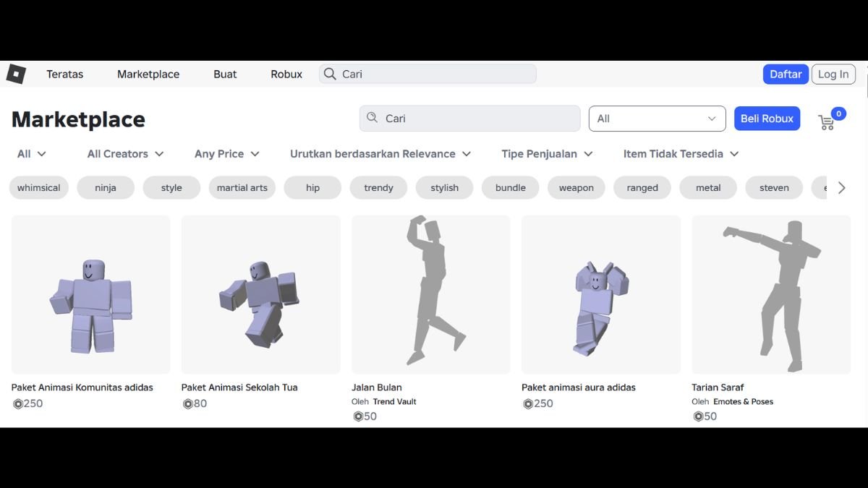Open creator Emotes & Poses link
868x488 pixels.
pyautogui.click(x=744, y=401)
